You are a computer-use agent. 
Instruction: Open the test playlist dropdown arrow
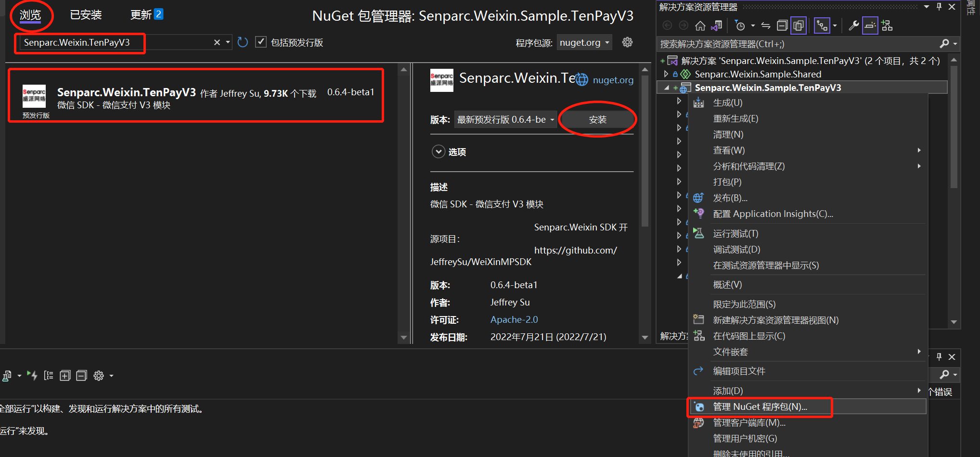[19, 376]
